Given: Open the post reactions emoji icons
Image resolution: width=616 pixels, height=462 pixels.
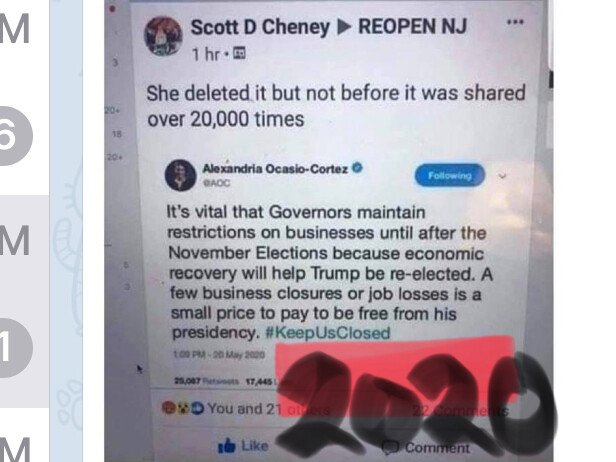Looking at the screenshot, I should pyautogui.click(x=183, y=408).
